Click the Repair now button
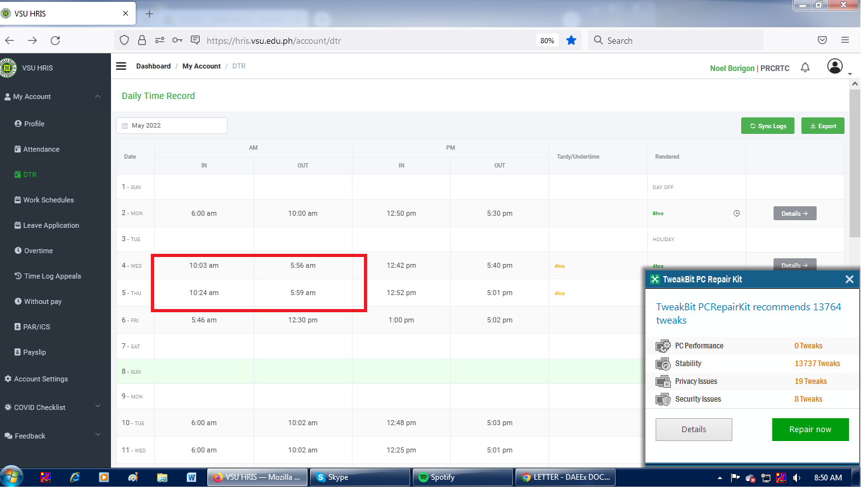The height and width of the screenshot is (488, 868). [810, 430]
